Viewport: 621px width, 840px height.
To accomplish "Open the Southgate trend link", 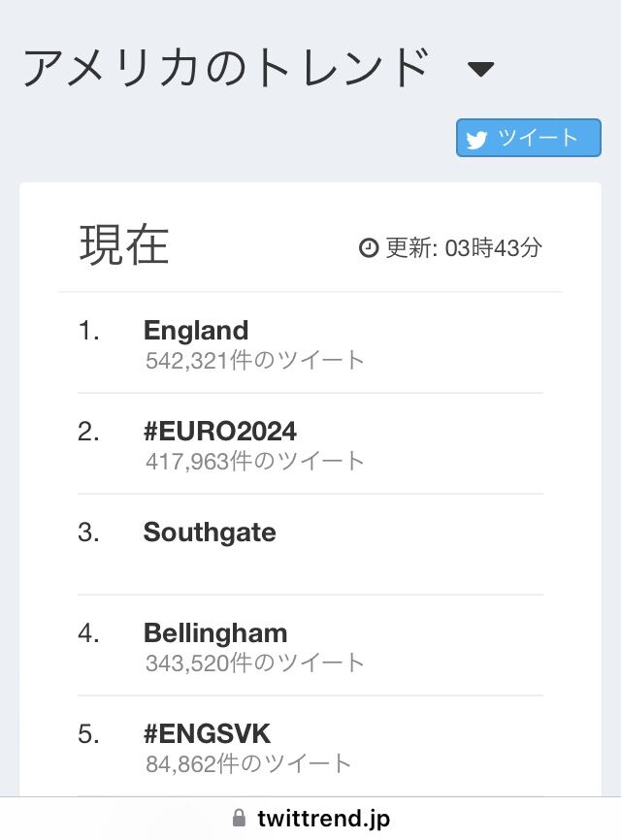I will pyautogui.click(x=210, y=532).
